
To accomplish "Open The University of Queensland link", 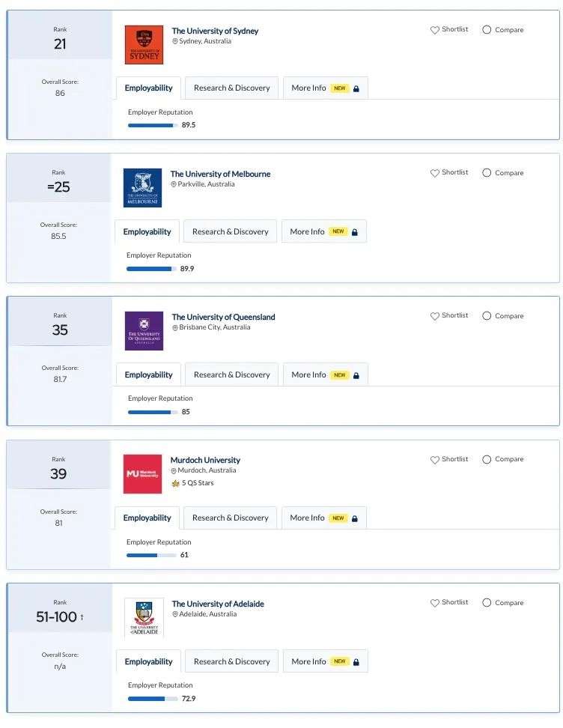I will (x=223, y=317).
